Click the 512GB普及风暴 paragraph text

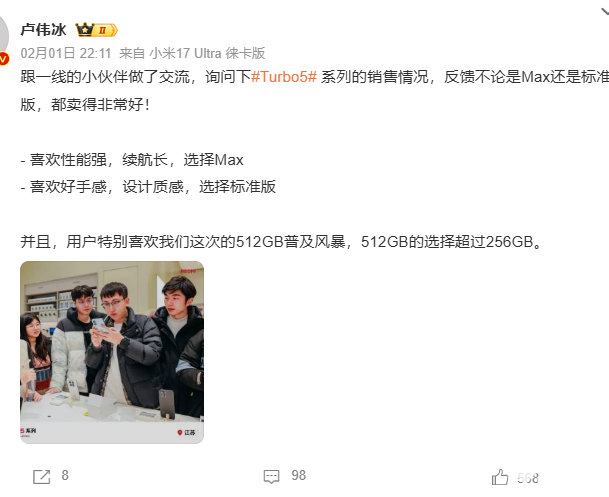coord(281,242)
